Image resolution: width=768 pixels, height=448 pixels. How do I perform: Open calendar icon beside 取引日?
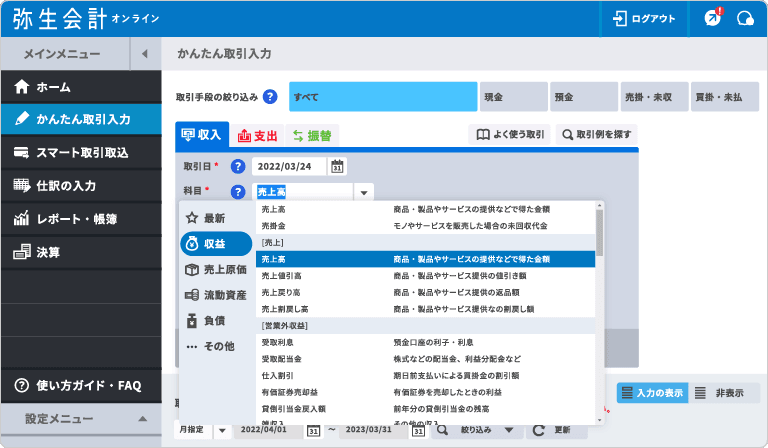pyautogui.click(x=337, y=166)
